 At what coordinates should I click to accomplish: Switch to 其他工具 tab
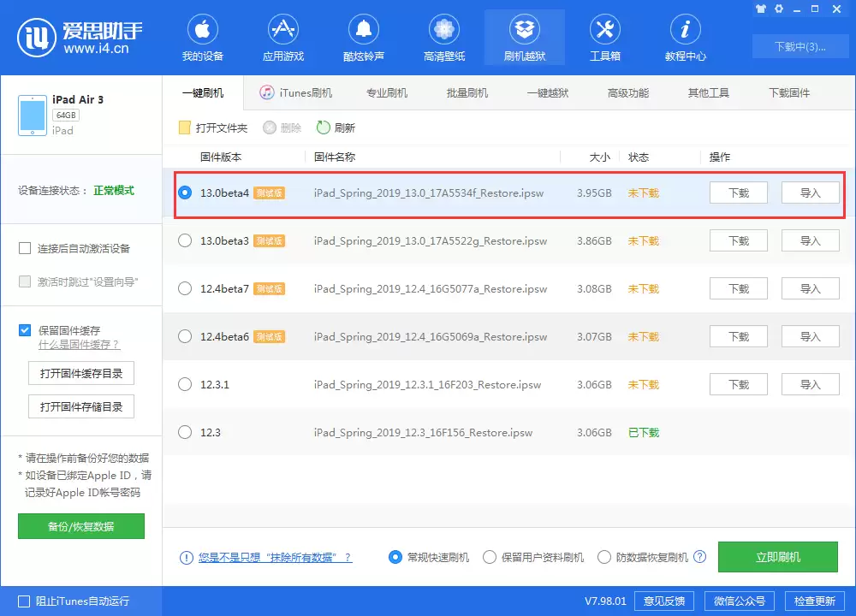click(x=709, y=92)
